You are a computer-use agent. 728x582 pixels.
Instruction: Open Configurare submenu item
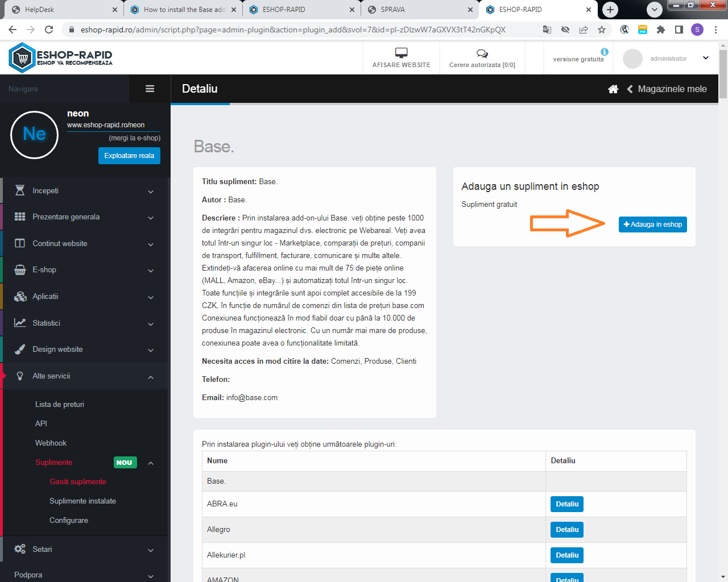(x=69, y=520)
